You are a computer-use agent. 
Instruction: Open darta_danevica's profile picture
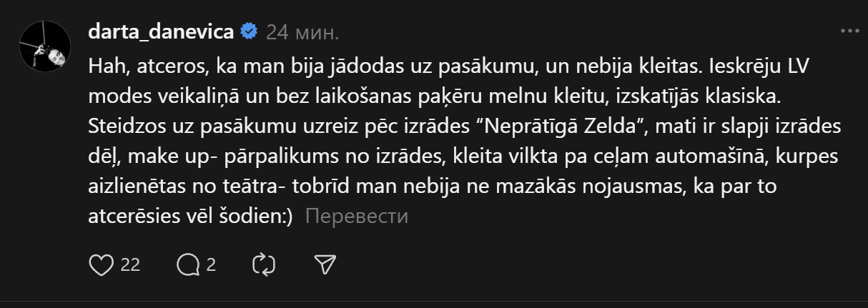[x=44, y=45]
